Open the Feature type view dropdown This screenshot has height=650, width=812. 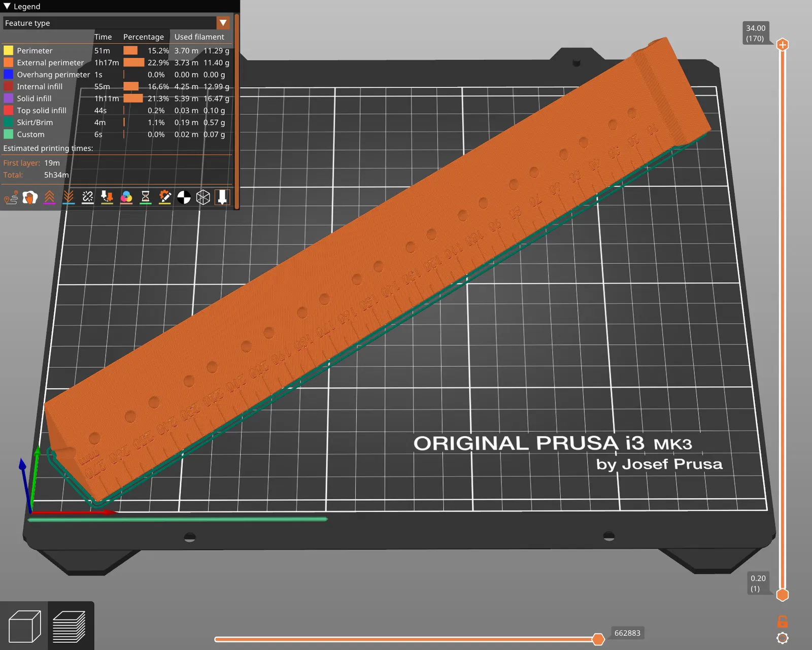(x=117, y=23)
